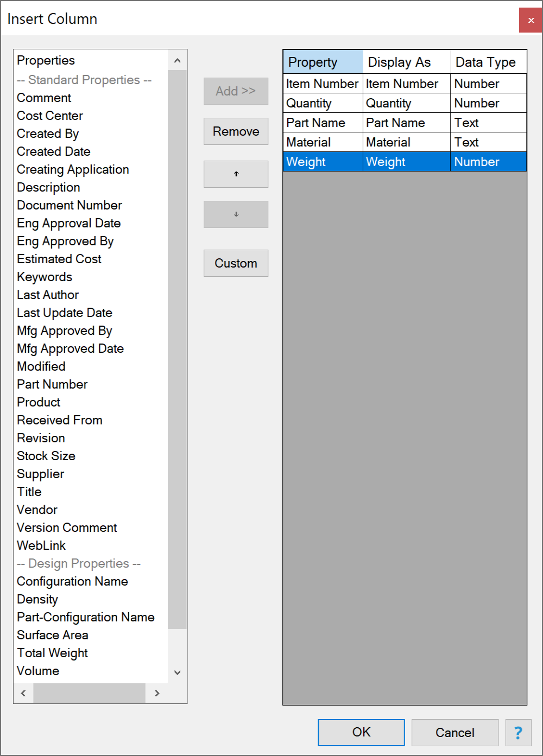The height and width of the screenshot is (756, 543).
Task: Select Part Number property
Action: tap(52, 384)
